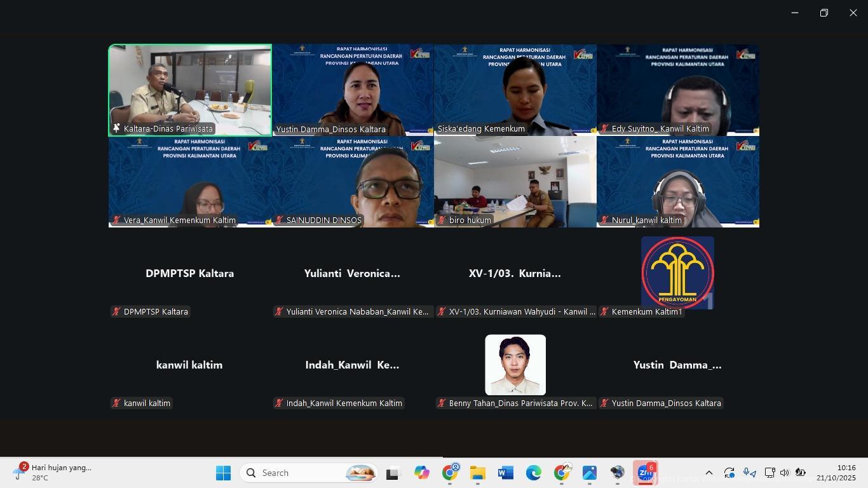Open the rain weather widget
Image resolution: width=868 pixels, height=488 pixels.
(54, 473)
